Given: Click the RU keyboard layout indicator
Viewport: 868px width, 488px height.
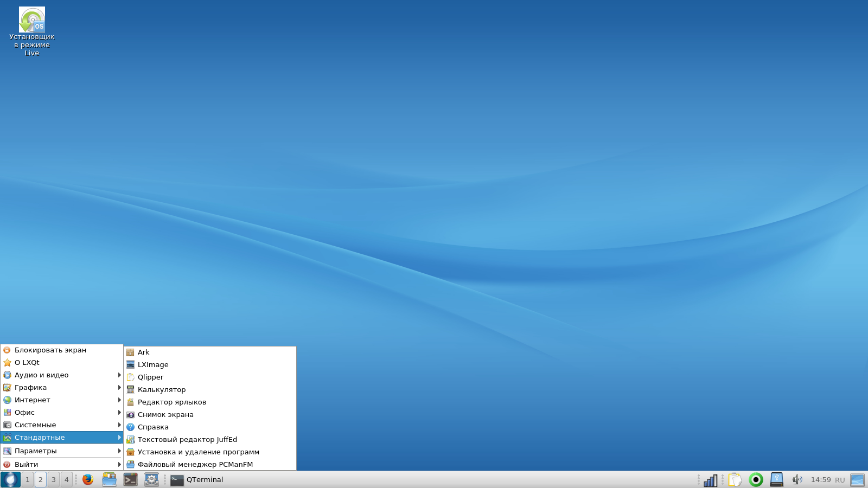Looking at the screenshot, I should [840, 480].
